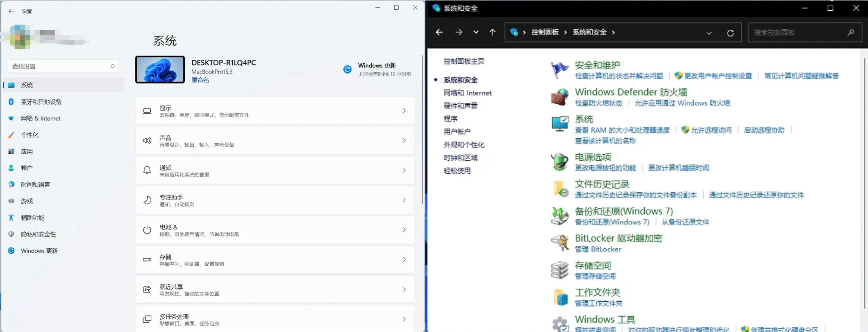Open BitLocker 驱动器加密 icon
Viewport: 868px width, 332px height.
pos(559,243)
